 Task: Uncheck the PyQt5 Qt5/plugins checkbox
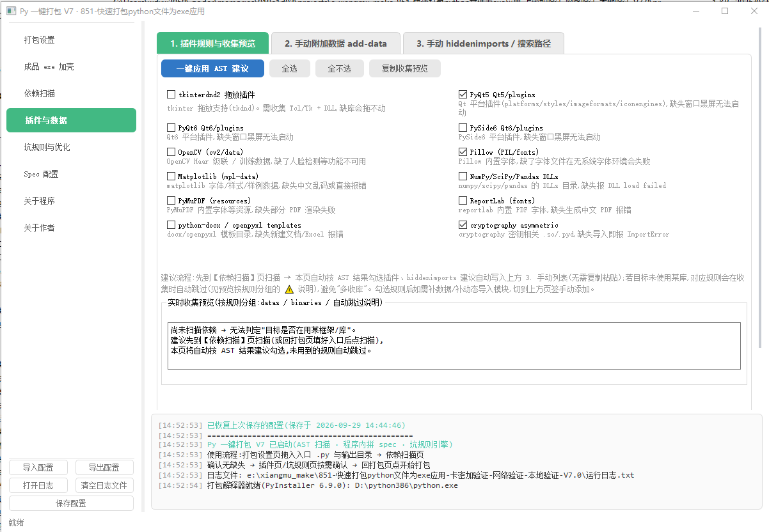(463, 95)
